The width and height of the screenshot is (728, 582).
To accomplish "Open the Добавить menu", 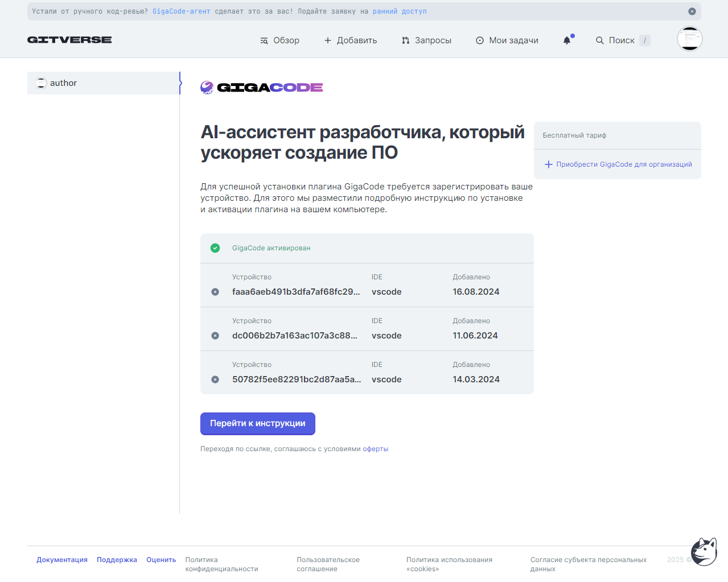I will tap(351, 40).
